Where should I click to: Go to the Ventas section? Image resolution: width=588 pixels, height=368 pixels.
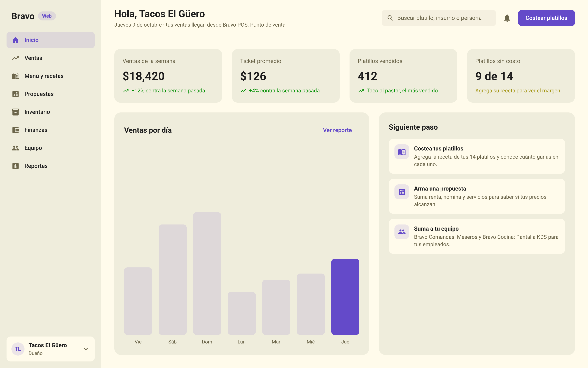coord(51,58)
